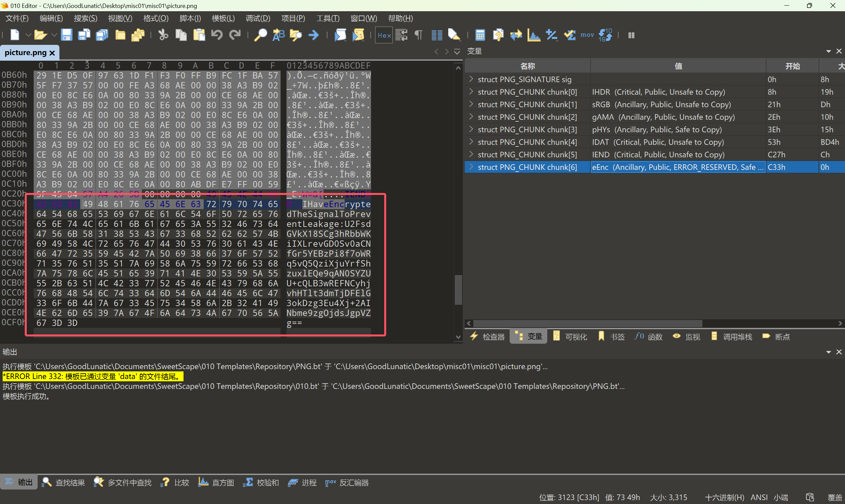Switch to the 查找结果 output tab
The width and height of the screenshot is (845, 504).
(x=63, y=482)
